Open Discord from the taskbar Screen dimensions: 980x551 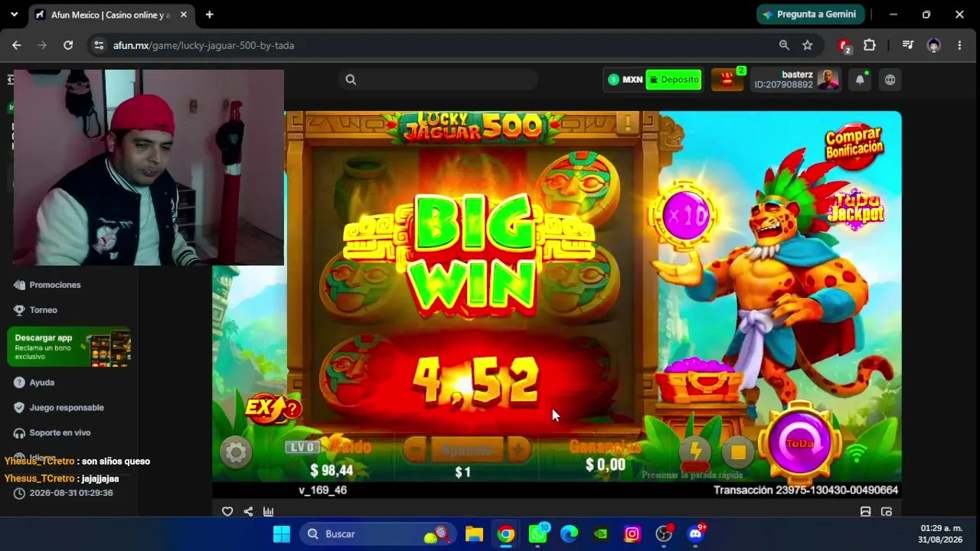click(x=695, y=533)
